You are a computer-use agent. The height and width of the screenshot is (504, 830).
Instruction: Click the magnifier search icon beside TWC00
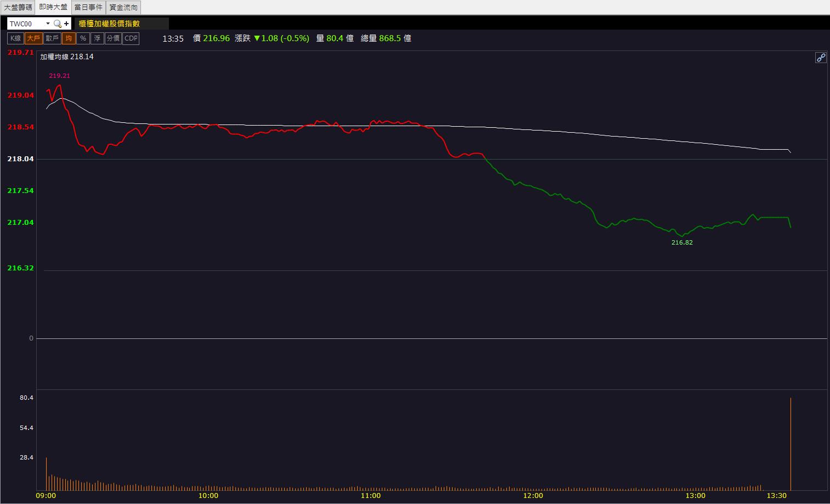coord(57,24)
